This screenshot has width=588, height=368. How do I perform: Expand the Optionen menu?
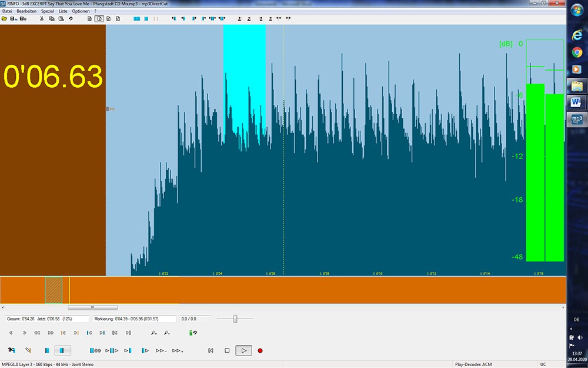81,11
